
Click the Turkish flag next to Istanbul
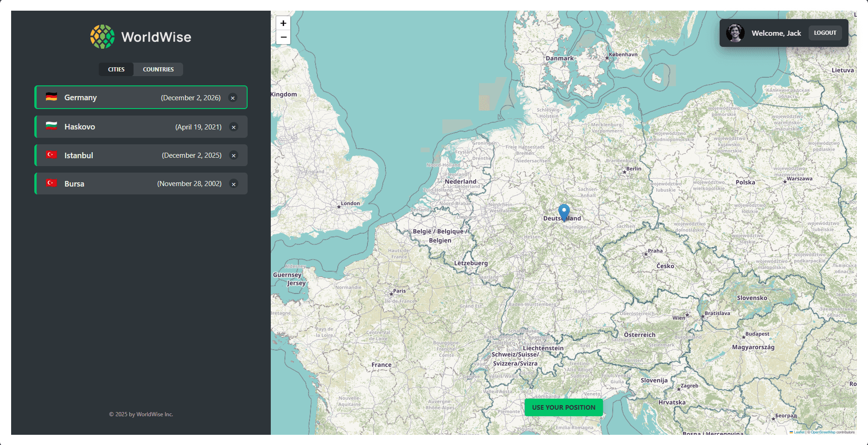[51, 155]
